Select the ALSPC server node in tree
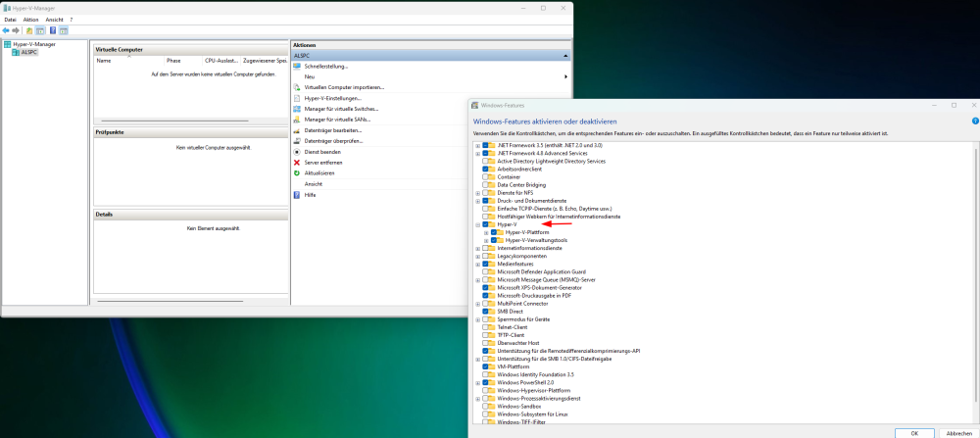The image size is (980, 438). tap(25, 53)
